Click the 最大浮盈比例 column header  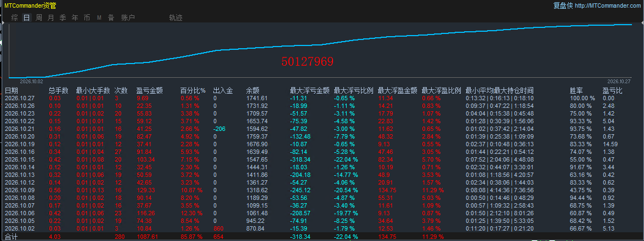click(442, 90)
